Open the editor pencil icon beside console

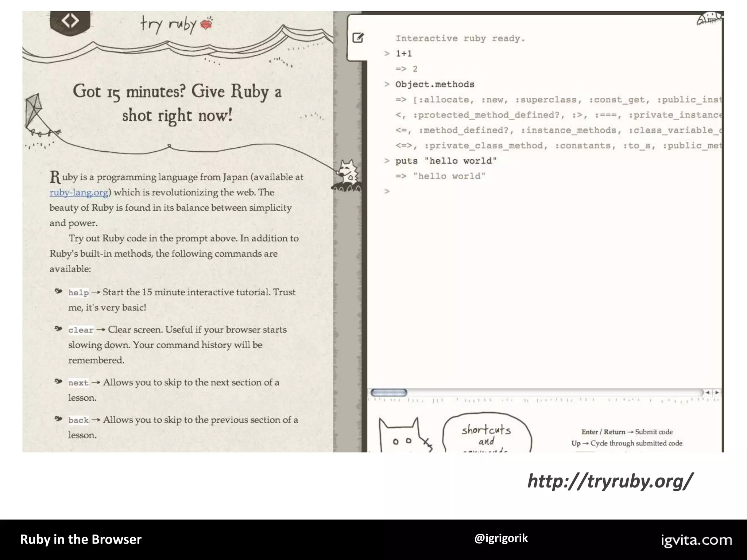click(x=358, y=38)
